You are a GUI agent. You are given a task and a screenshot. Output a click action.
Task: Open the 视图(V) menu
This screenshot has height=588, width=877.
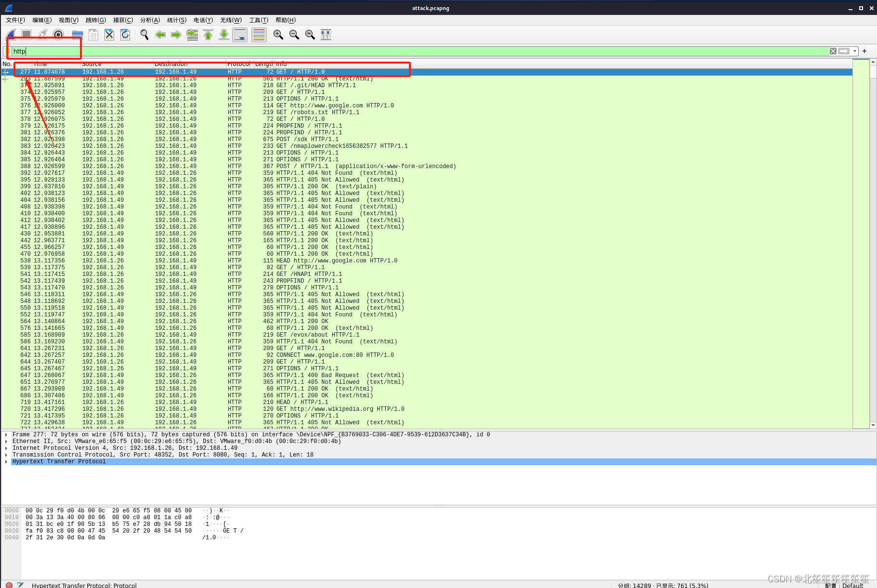click(68, 20)
